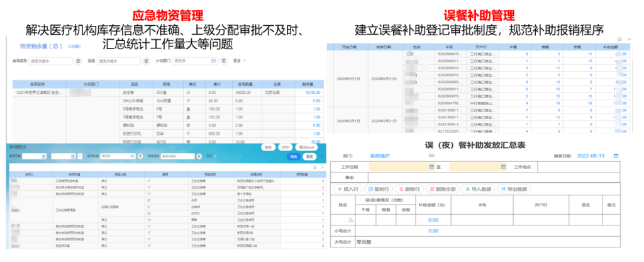Click the 复制行 button
The image size is (644, 262).
[379, 188]
